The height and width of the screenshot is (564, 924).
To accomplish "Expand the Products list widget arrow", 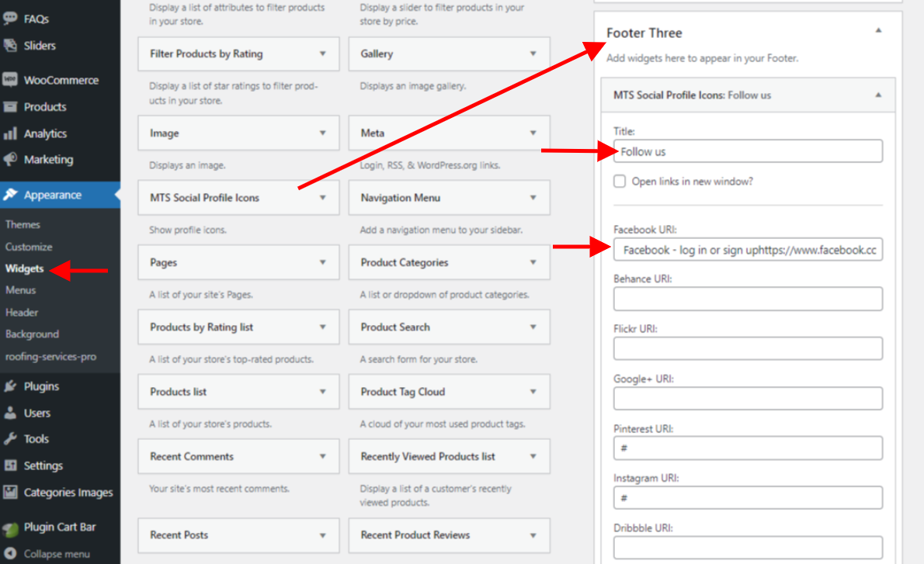I will tap(323, 392).
